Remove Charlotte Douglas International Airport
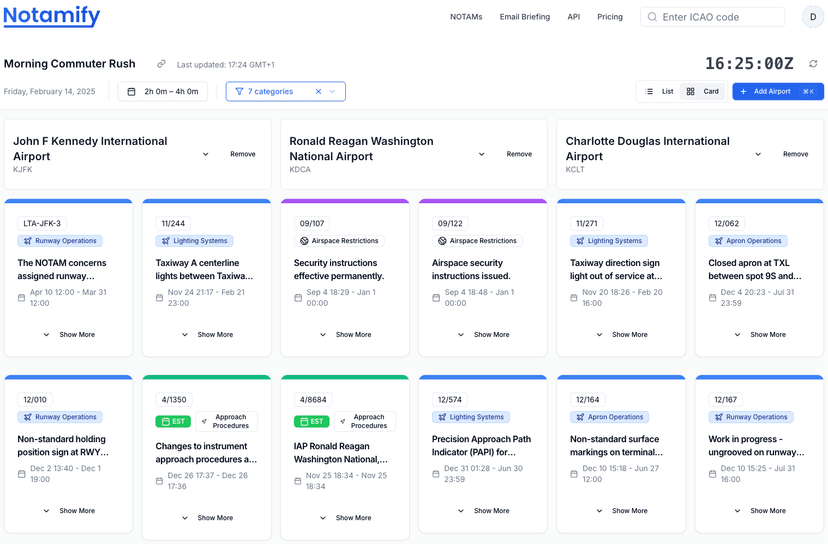 795,155
